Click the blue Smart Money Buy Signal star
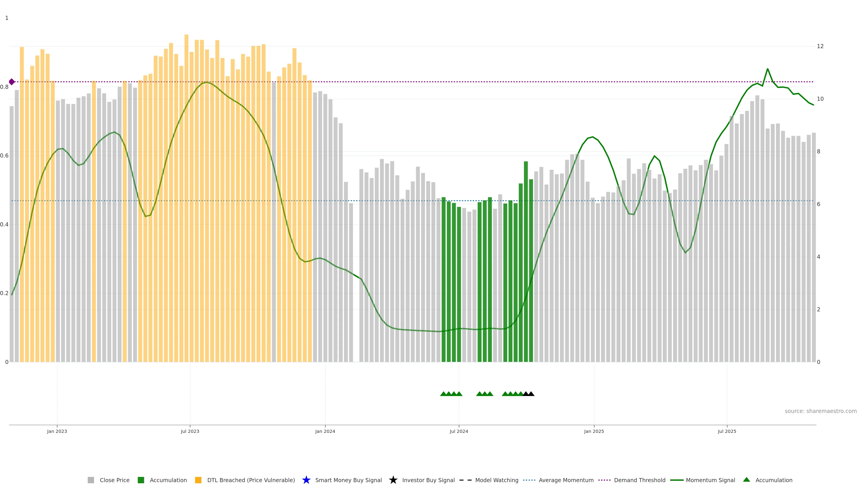This screenshot has height=488, width=868. 306,480
